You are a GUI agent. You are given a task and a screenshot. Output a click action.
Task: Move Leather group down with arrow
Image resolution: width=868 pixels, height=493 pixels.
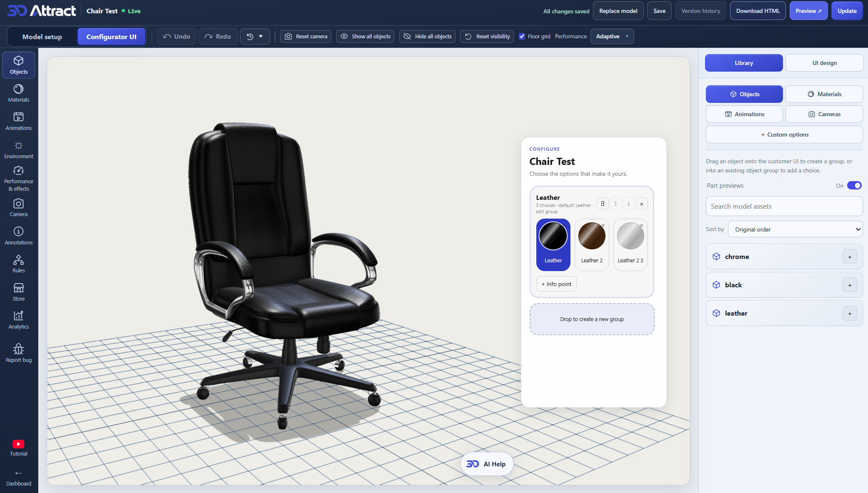coord(628,204)
